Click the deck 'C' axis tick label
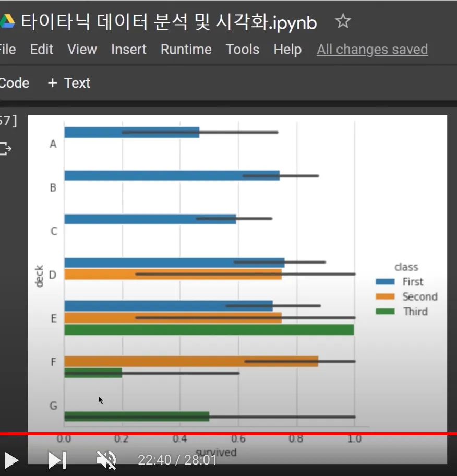The height and width of the screenshot is (476, 457). (54, 231)
